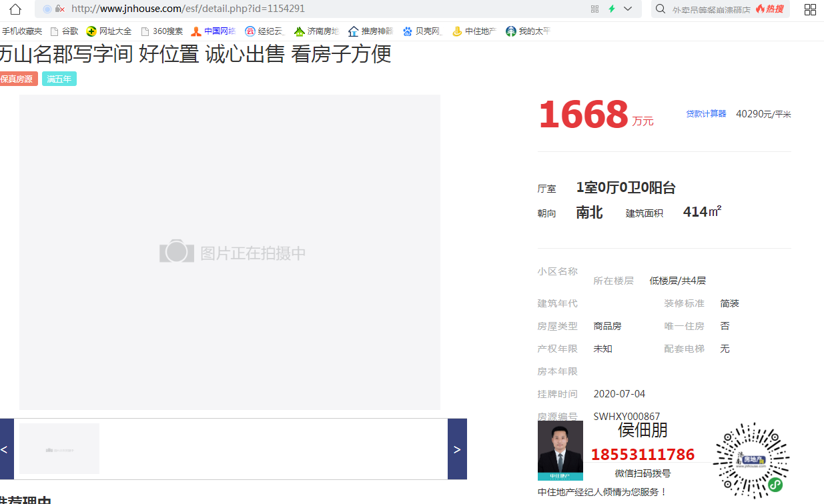Click the 保真房源 label
The height and width of the screenshot is (504, 824).
point(17,79)
